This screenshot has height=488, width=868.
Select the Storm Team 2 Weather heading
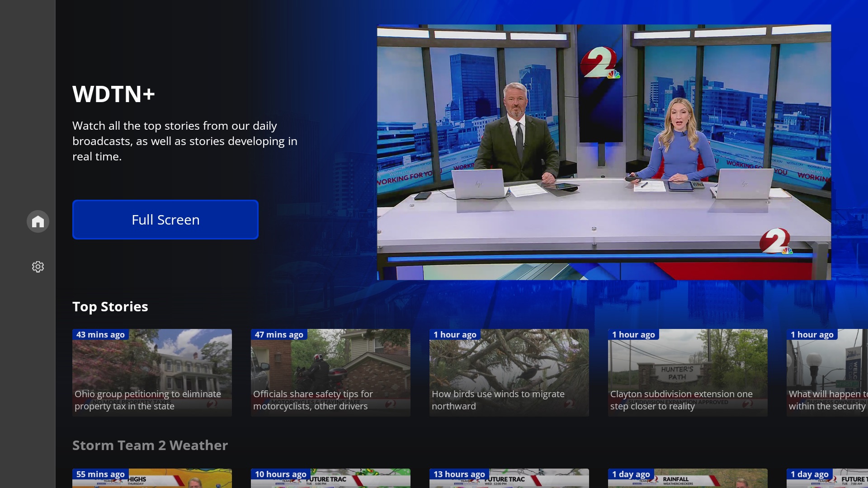[x=150, y=445]
